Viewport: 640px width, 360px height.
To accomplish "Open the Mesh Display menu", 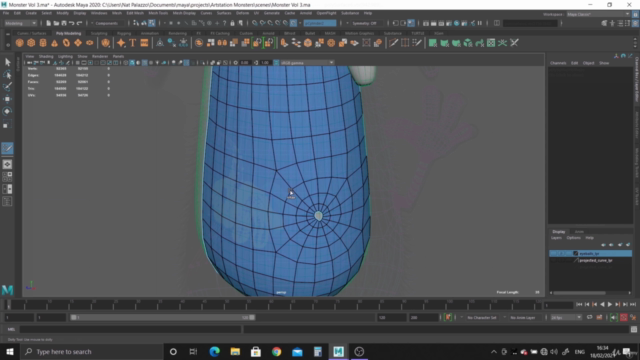I will pyautogui.click(x=184, y=13).
